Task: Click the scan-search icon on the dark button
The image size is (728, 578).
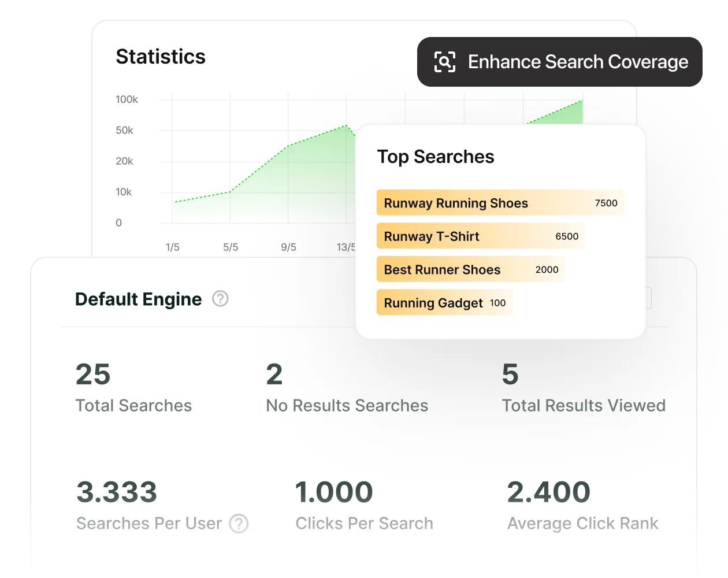Action: point(444,62)
